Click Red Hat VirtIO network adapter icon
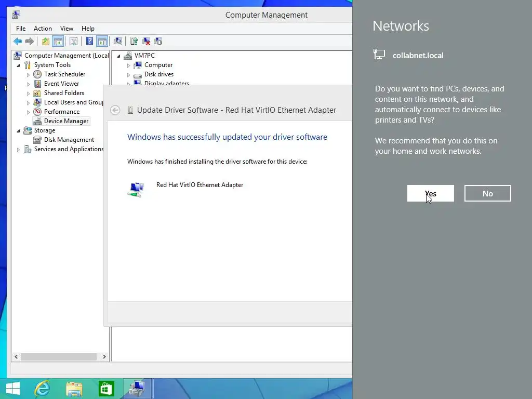This screenshot has width=532, height=399. [136, 189]
